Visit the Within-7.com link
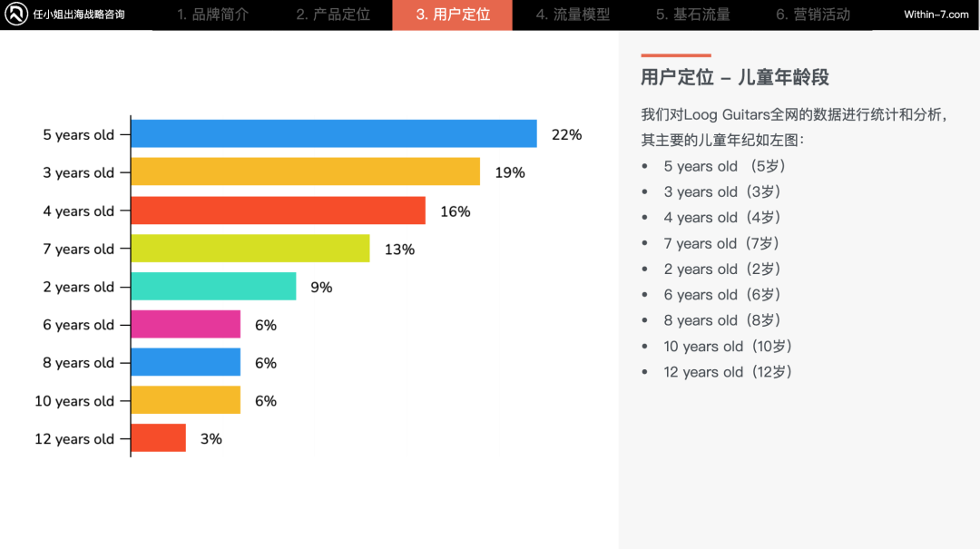980x549 pixels. 936,15
